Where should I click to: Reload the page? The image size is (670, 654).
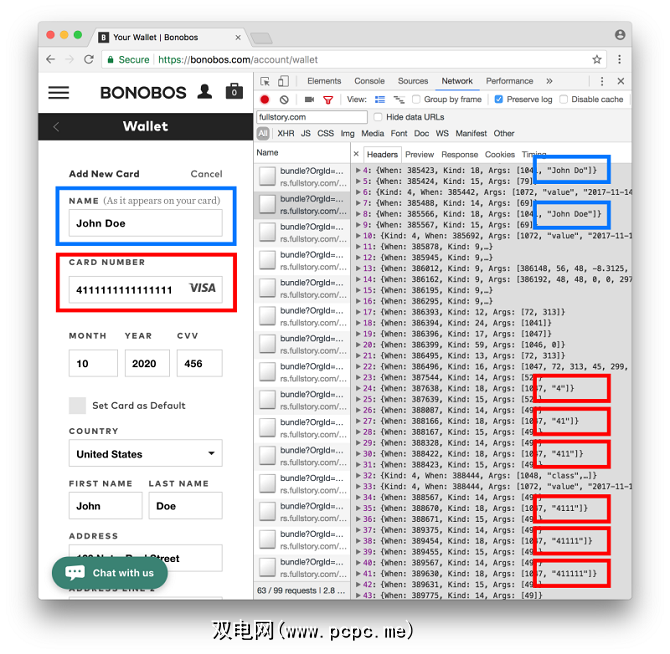(89, 59)
